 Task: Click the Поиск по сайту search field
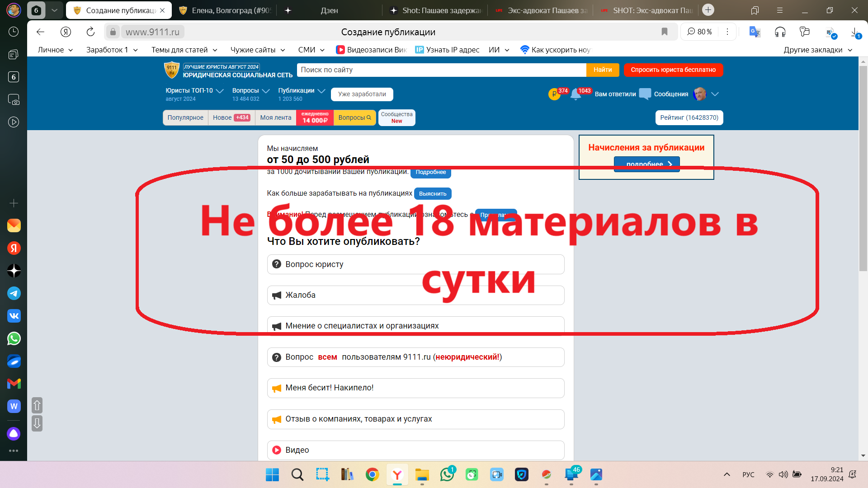441,70
